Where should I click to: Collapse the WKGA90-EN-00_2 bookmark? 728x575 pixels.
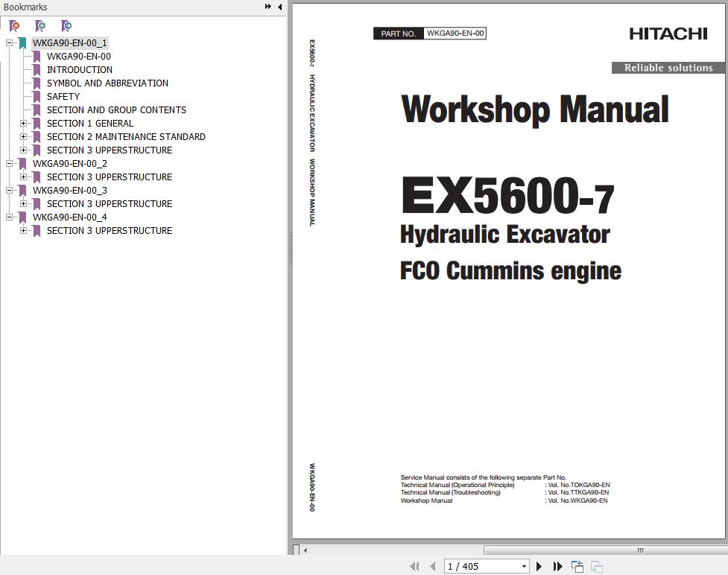tap(9, 163)
